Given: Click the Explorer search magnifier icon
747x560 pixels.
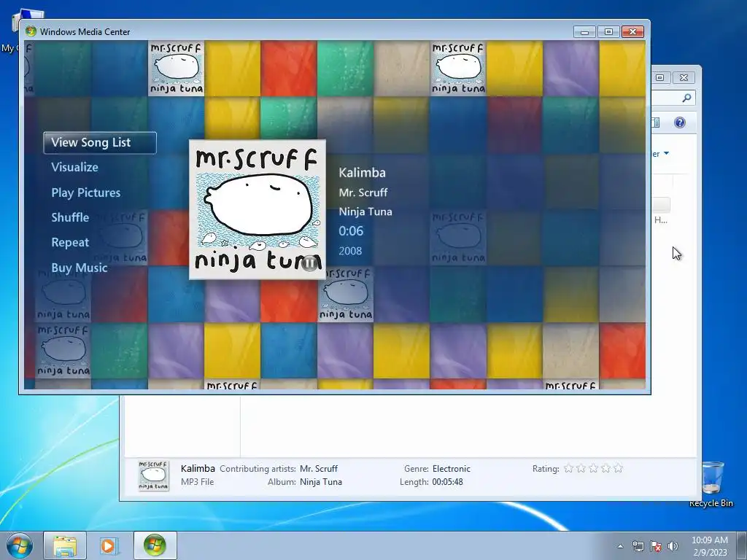Looking at the screenshot, I should point(686,98).
